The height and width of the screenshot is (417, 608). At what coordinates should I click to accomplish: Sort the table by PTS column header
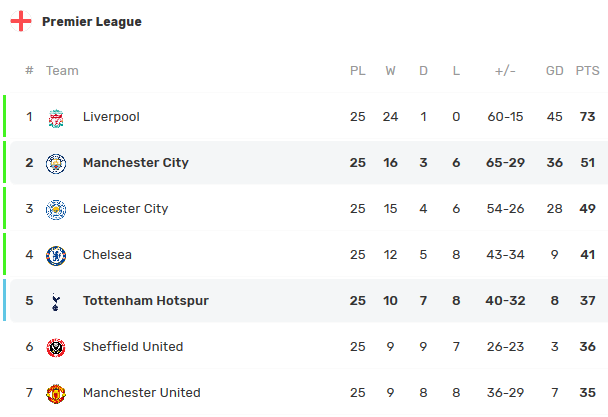point(587,71)
